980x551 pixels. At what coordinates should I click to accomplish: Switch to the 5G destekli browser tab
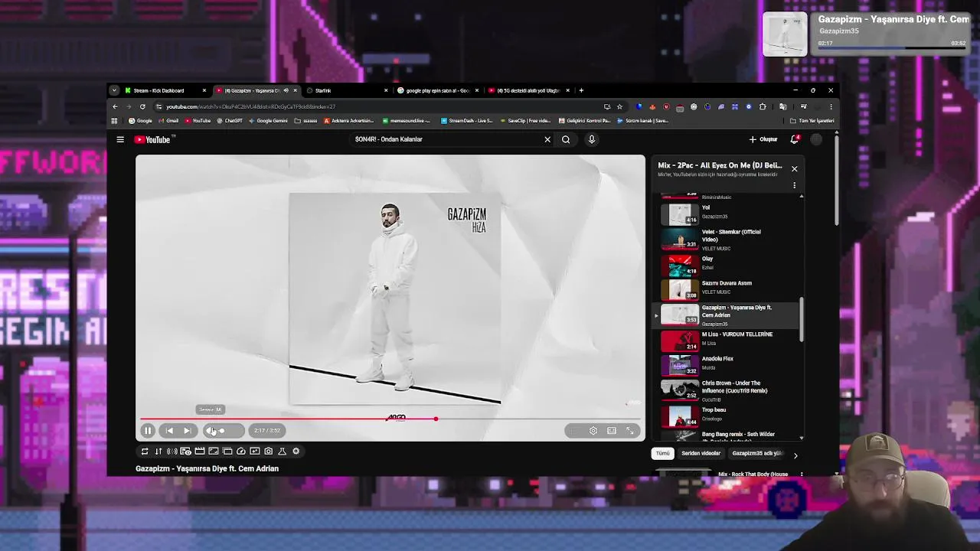[x=528, y=90]
